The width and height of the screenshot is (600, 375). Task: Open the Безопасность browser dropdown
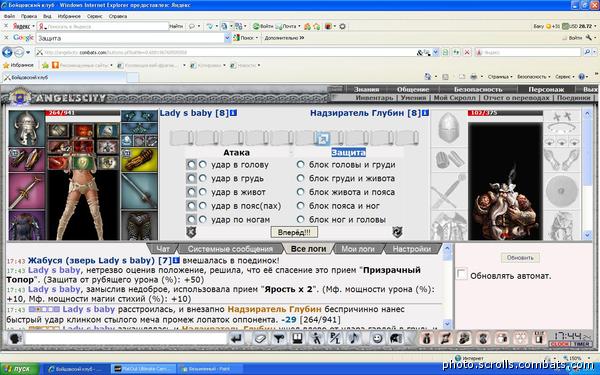point(533,77)
